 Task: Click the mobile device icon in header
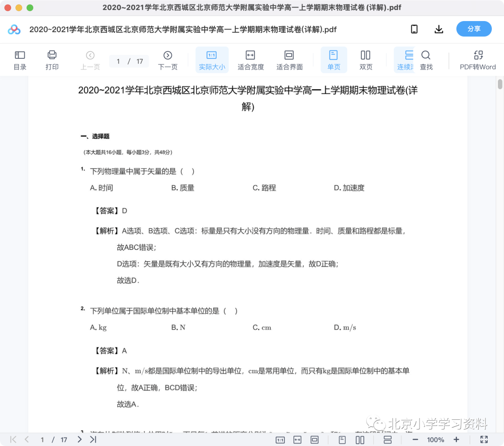click(414, 29)
